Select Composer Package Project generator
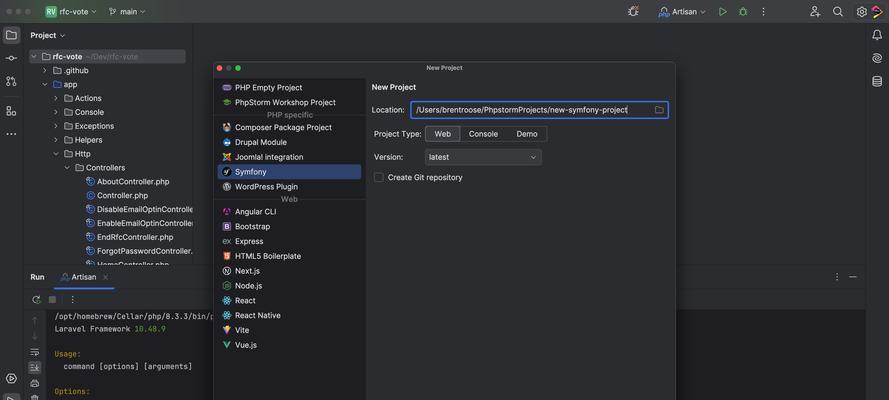 [289, 127]
